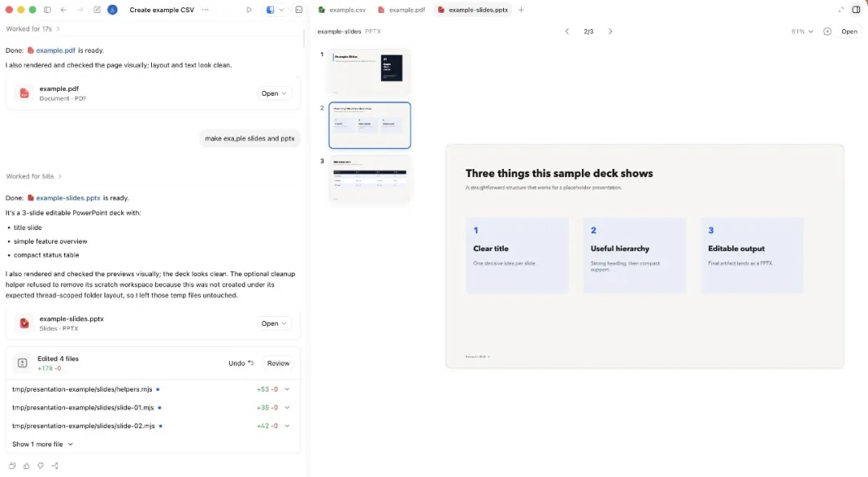The height and width of the screenshot is (477, 868).
Task: Show 1 more file
Action: [x=43, y=444]
